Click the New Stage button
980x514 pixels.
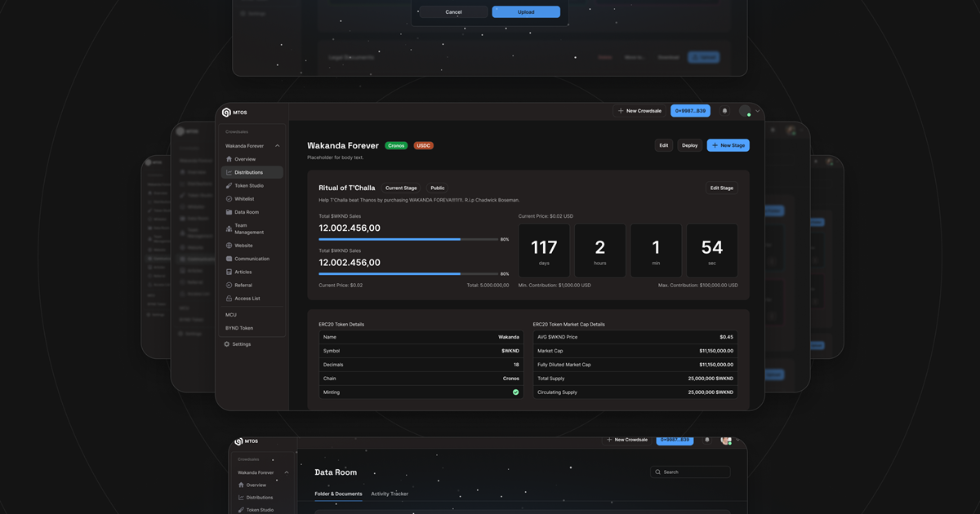728,145
